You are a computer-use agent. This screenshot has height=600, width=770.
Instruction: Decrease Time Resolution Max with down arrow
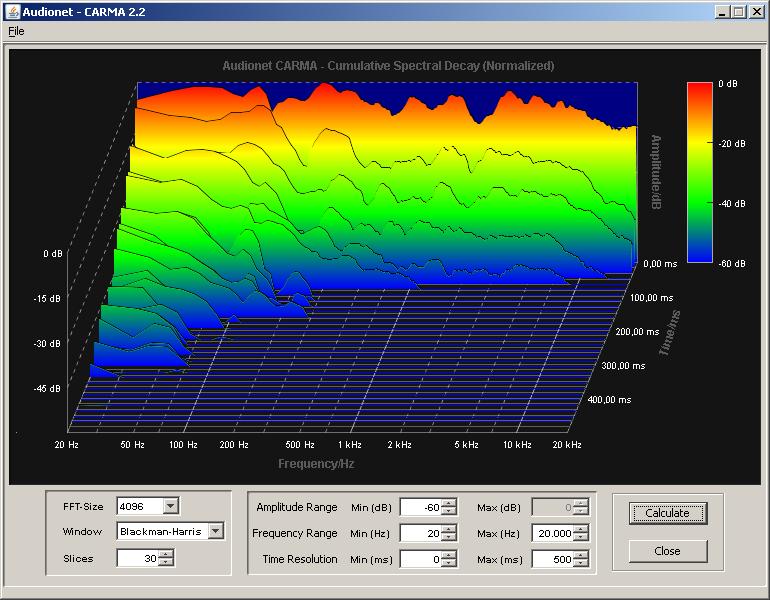[x=581, y=564]
